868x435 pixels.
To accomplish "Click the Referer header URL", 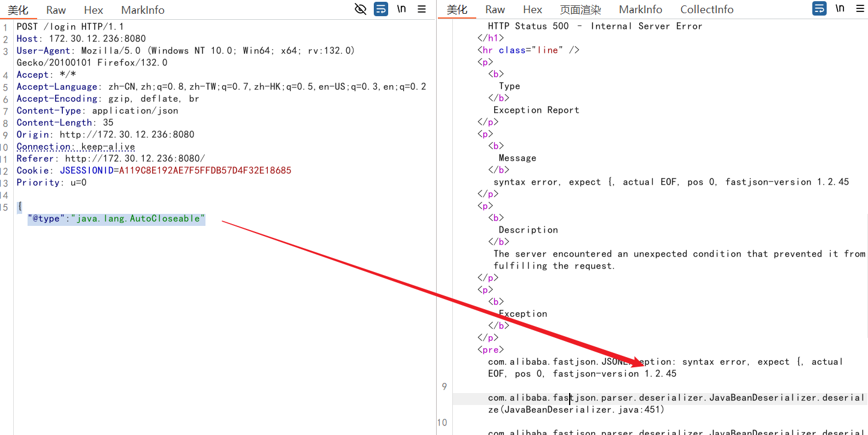I will point(135,158).
